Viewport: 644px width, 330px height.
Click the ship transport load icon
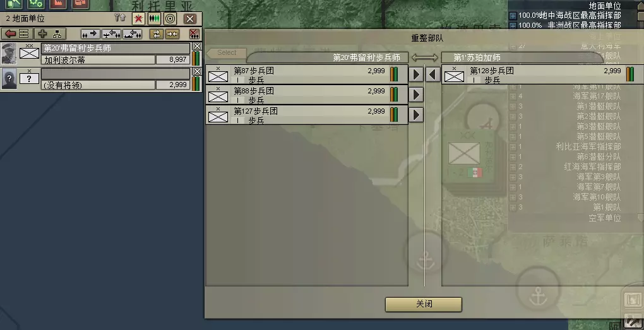(x=132, y=33)
